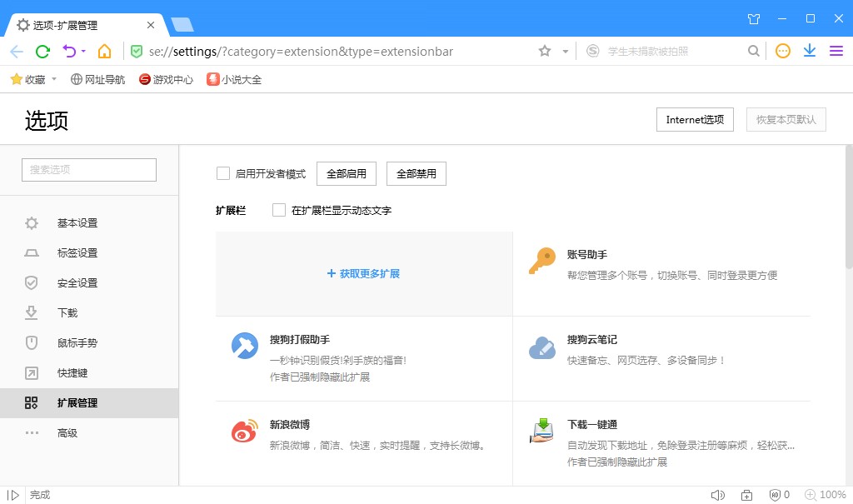Viewport: 853px width, 504px height.
Task: Click the Internet选项 button
Action: click(695, 120)
